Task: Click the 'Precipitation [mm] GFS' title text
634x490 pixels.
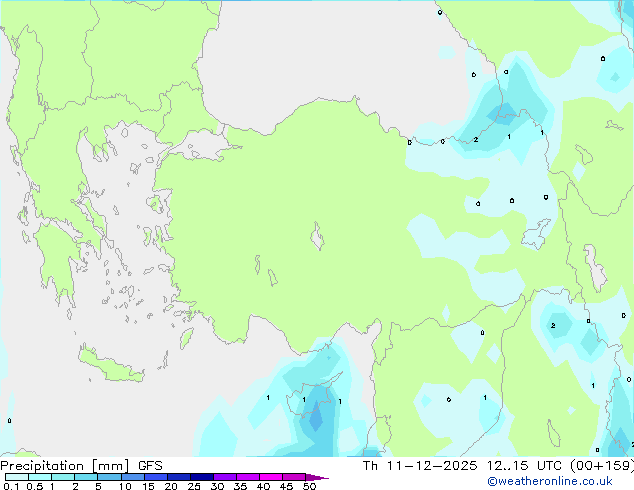Action: click(81, 466)
